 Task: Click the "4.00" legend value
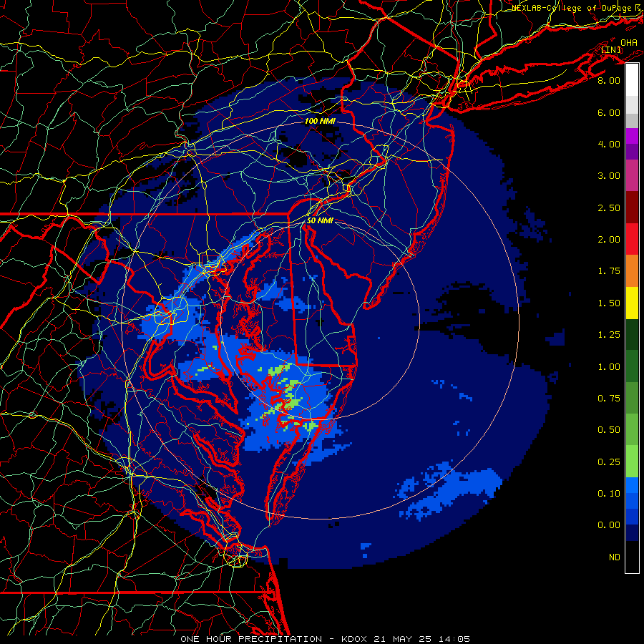[x=609, y=144]
